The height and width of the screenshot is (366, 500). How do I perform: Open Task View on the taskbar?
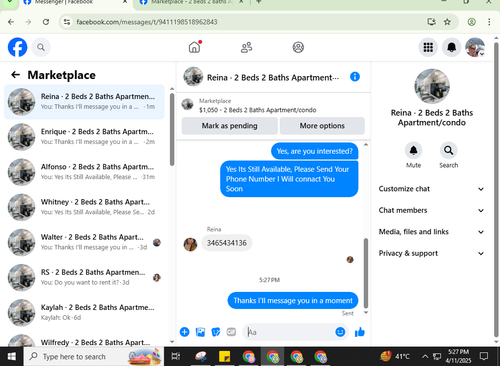tap(175, 357)
